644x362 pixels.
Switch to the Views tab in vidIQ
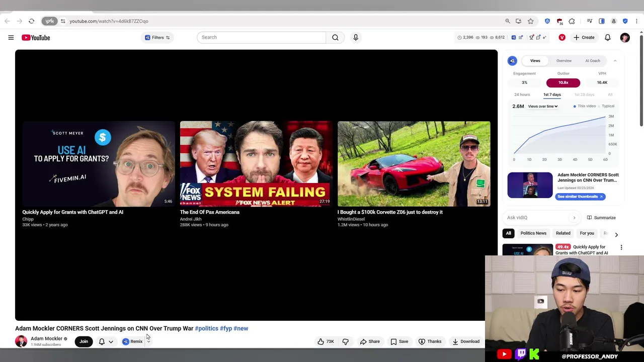[x=535, y=61]
